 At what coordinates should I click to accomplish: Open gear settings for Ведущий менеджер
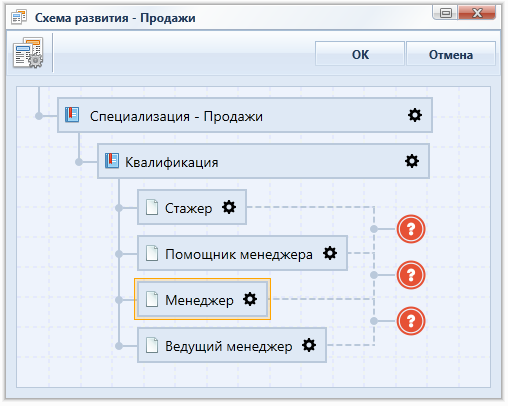point(309,345)
